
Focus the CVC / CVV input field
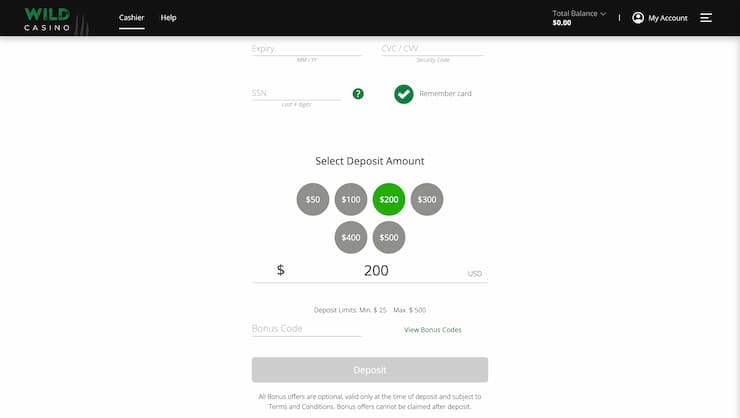click(432, 49)
